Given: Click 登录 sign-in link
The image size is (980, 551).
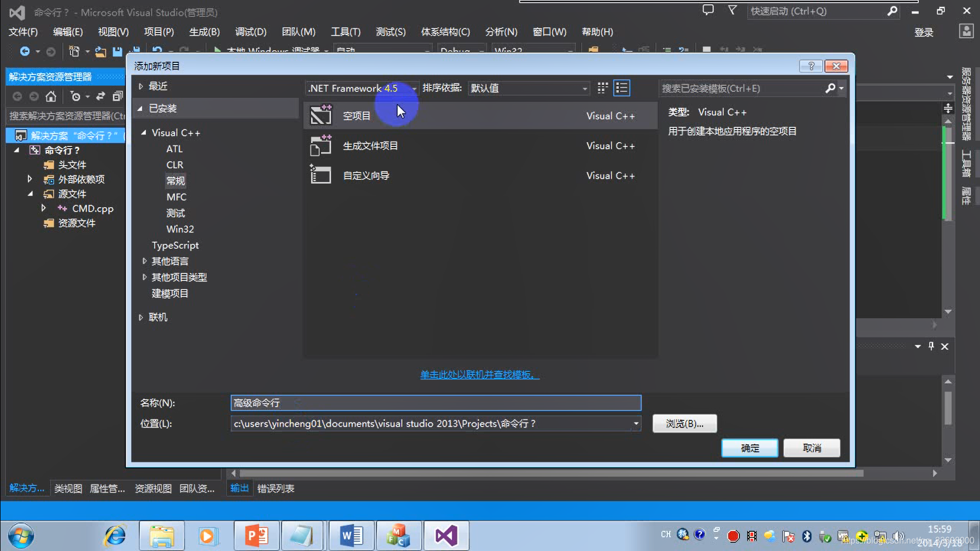Looking at the screenshot, I should pyautogui.click(x=924, y=32).
